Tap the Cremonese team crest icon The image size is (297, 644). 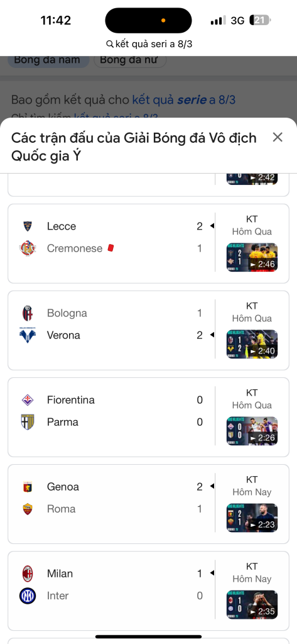(28, 248)
